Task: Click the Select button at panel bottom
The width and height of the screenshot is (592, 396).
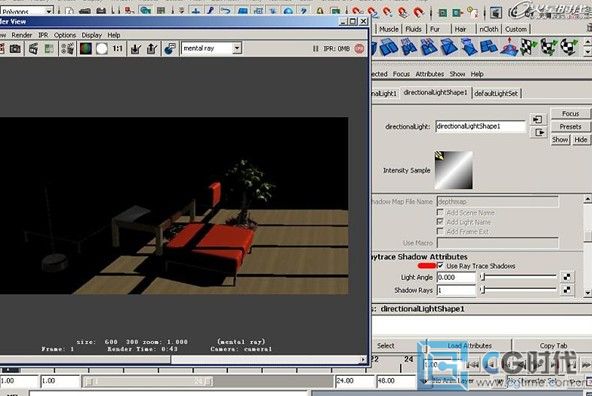Action: point(385,345)
